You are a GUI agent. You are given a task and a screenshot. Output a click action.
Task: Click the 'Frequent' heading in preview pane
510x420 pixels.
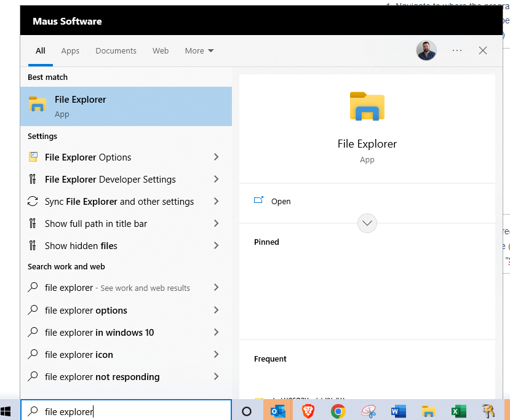click(270, 359)
